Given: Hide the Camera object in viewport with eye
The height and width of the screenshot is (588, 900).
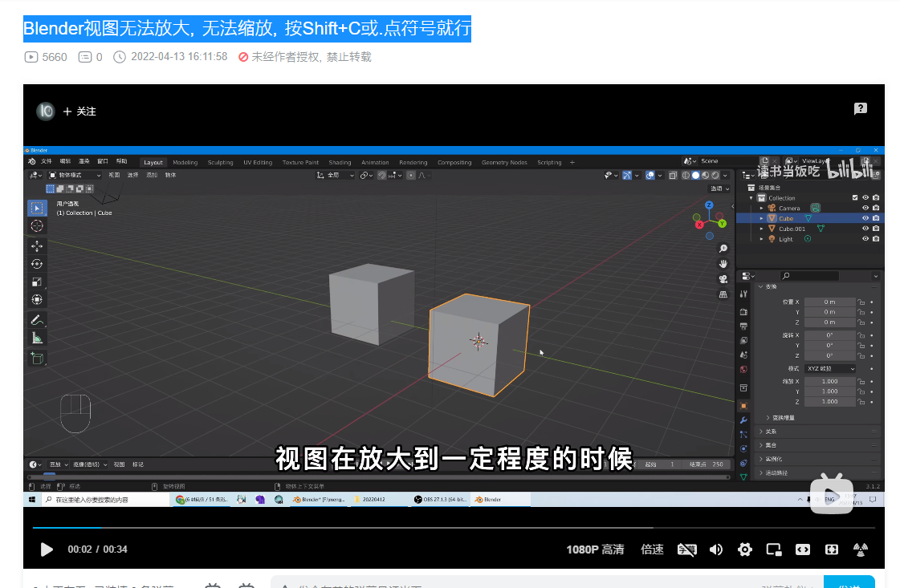Looking at the screenshot, I should pos(865,208).
